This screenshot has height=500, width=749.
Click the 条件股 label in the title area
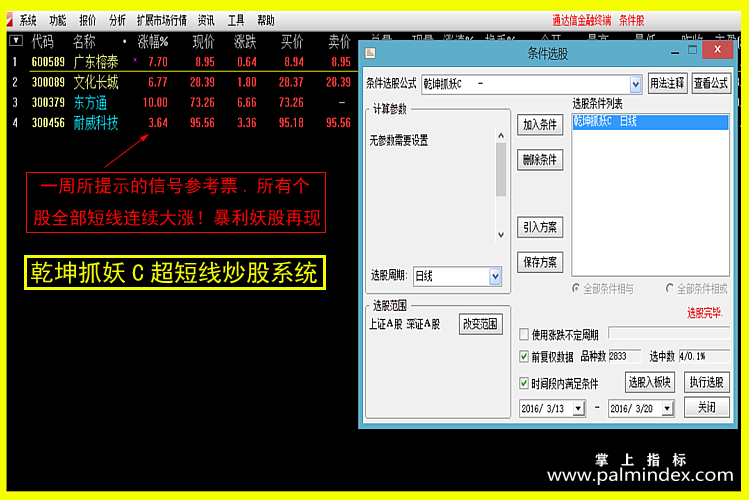631,21
